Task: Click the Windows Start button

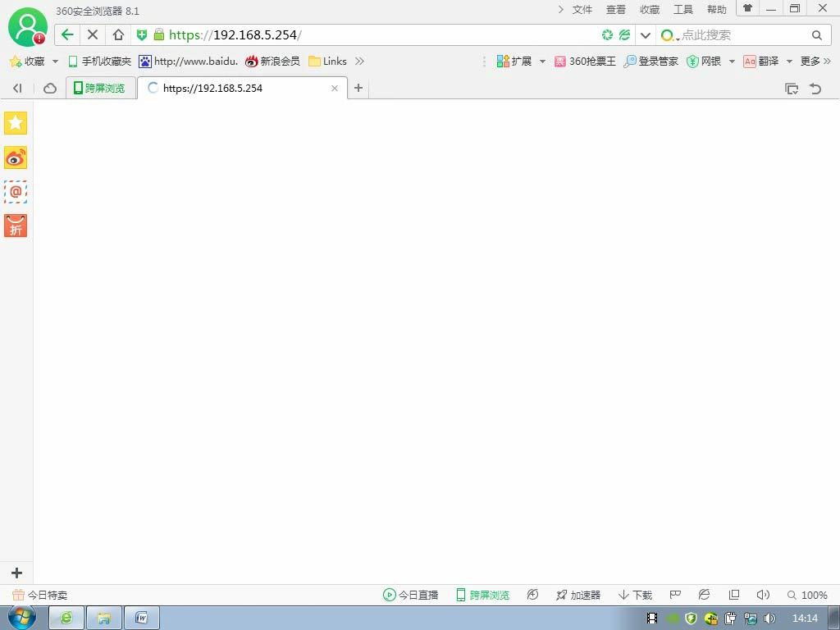Action: point(22,618)
